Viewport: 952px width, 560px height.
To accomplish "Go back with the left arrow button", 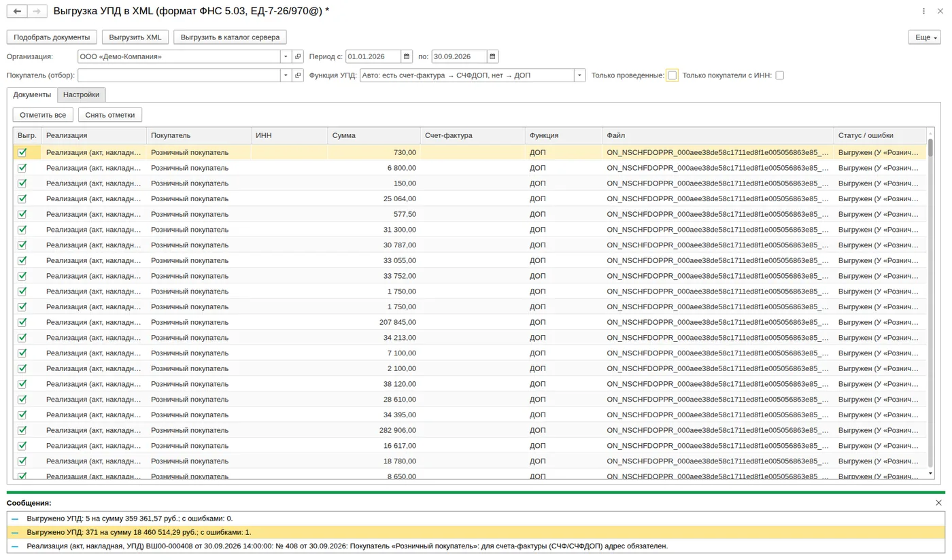I will coord(17,12).
